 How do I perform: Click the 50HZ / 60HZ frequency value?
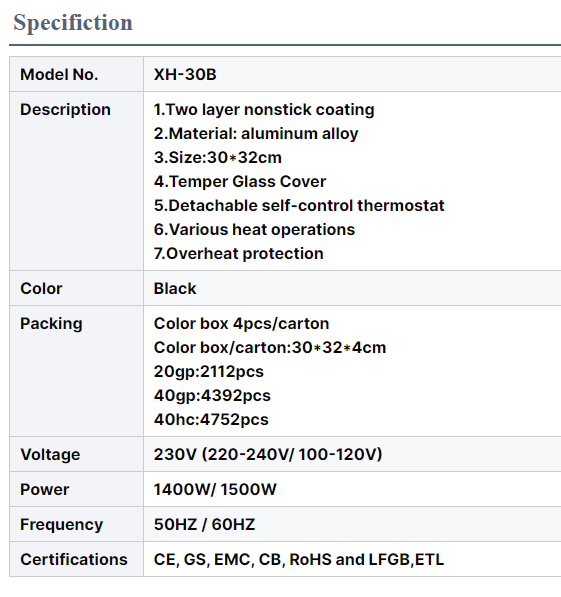[205, 525]
